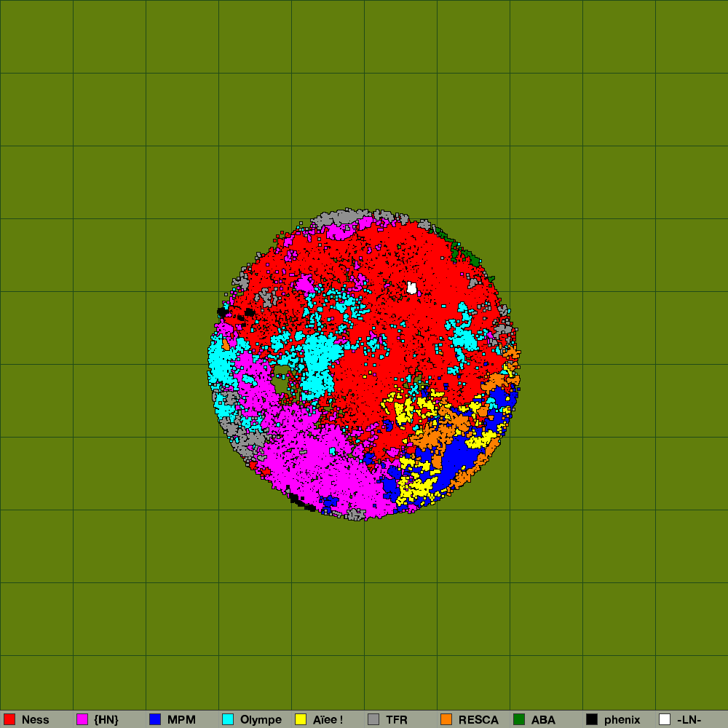
Task: Select the TFR legend label
Action: click(397, 720)
